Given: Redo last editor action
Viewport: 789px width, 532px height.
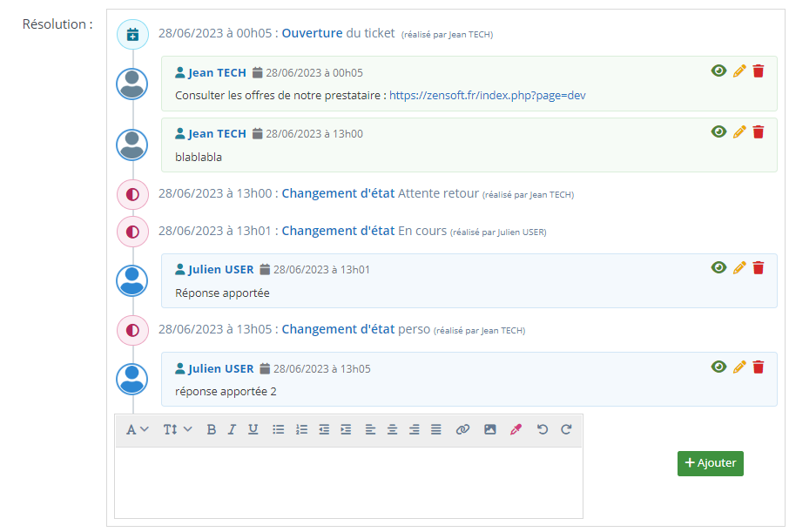Looking at the screenshot, I should 566,429.
